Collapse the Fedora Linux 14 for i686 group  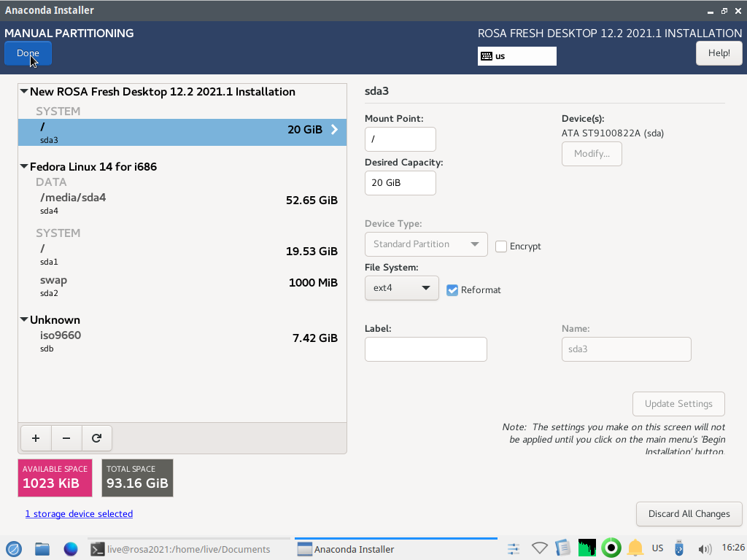click(x=24, y=167)
